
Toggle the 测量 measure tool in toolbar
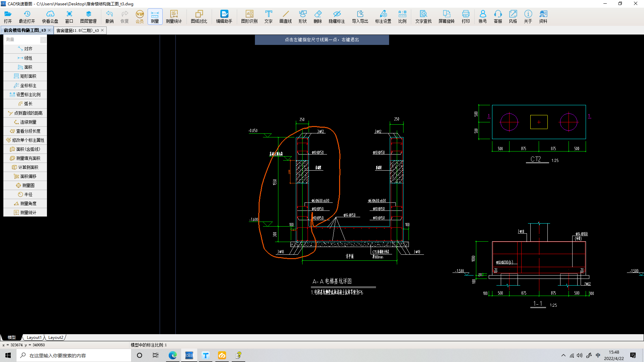[x=155, y=17]
